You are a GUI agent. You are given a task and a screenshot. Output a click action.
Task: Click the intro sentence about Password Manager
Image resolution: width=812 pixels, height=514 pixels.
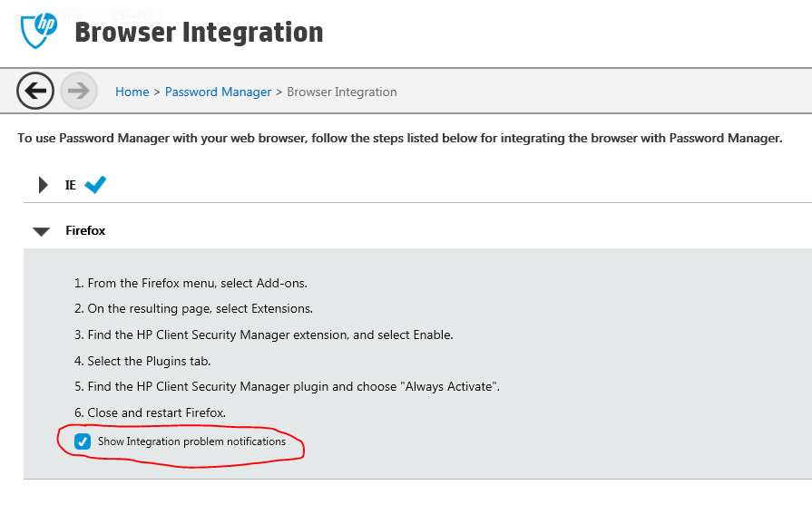click(x=400, y=138)
